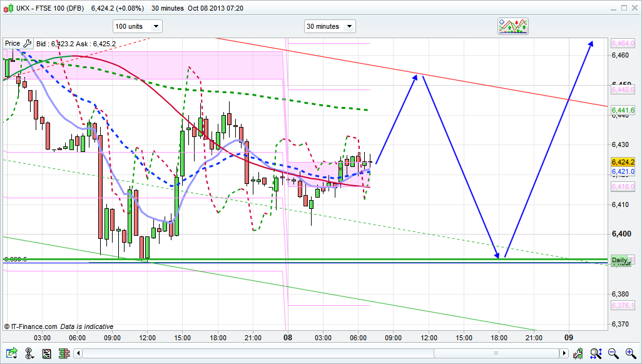The height and width of the screenshot is (364, 642).
Task: Click the stacked bars icon in bottom toolbar
Action: [x=64, y=353]
